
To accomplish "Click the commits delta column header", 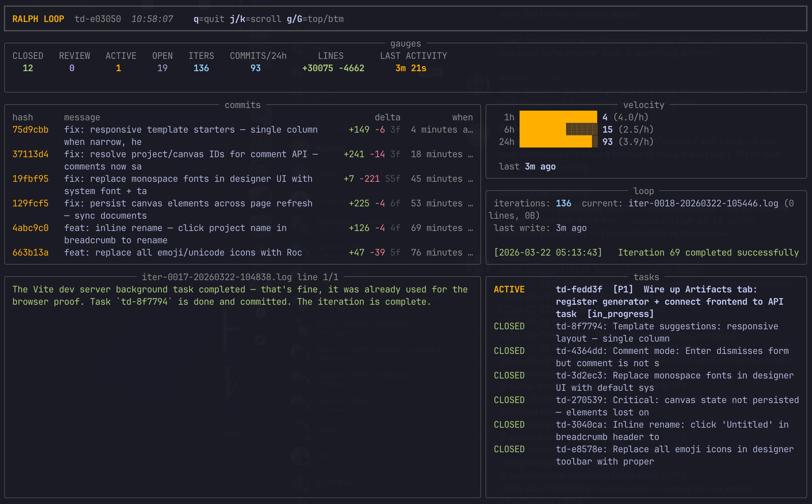I will click(x=387, y=117).
